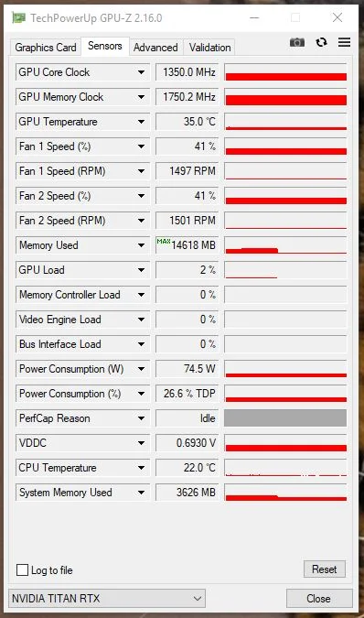
Task: Open the PerfCap Reason dropdown arrow
Action: click(141, 418)
